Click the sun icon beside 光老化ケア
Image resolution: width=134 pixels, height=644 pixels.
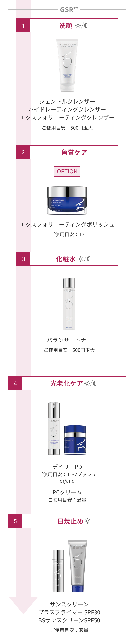click(87, 383)
